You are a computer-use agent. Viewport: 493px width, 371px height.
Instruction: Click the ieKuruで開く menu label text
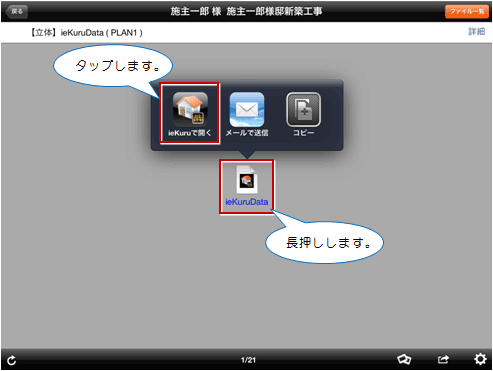click(190, 133)
